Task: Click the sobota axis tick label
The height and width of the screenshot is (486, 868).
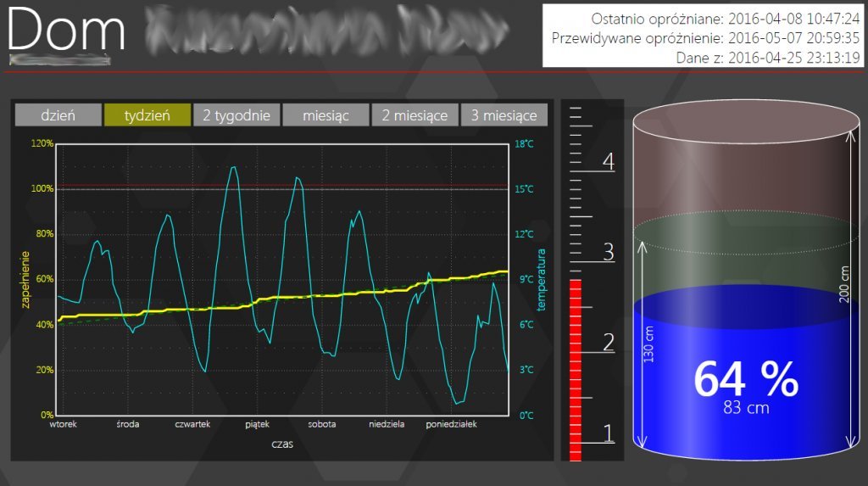Action: tap(322, 424)
